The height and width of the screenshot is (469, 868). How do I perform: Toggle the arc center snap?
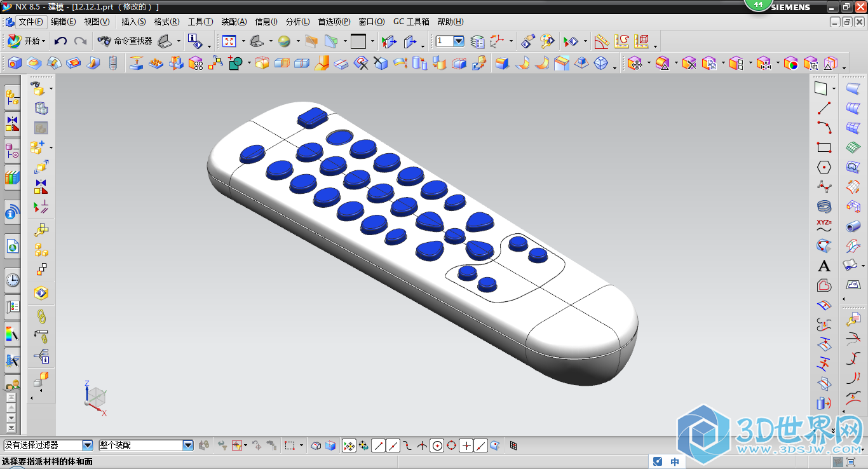click(x=437, y=445)
